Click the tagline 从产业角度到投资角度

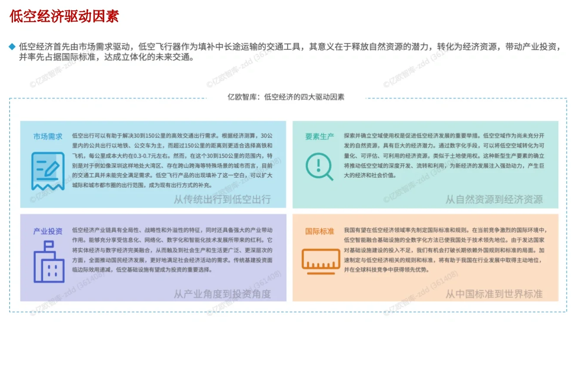(x=222, y=294)
